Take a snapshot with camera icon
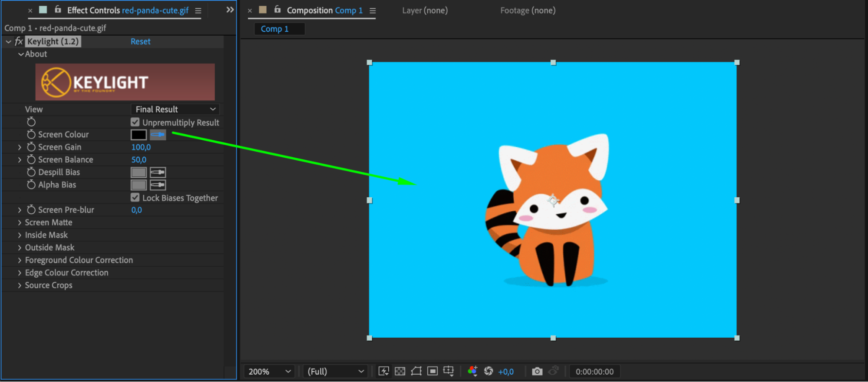The image size is (868, 382). pyautogui.click(x=537, y=372)
